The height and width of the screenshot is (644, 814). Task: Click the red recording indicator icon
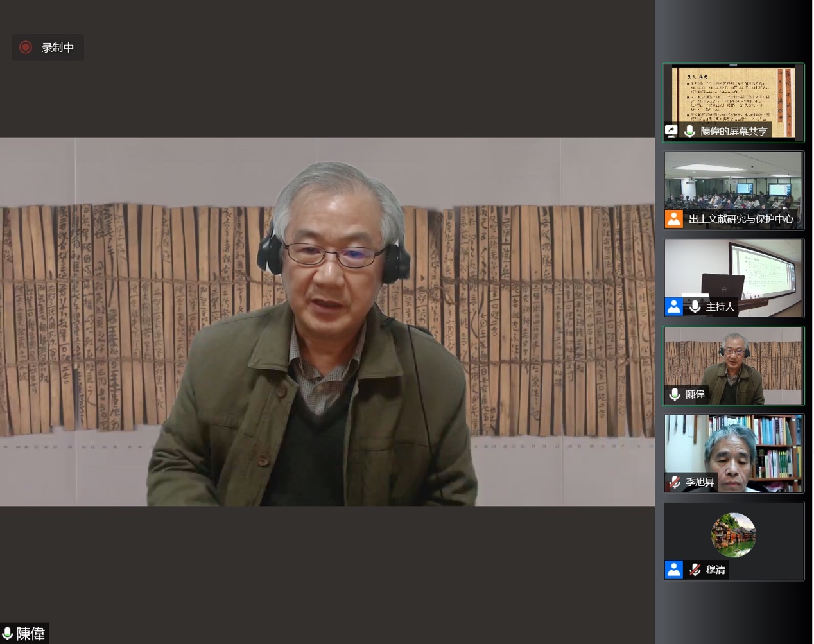coord(26,48)
